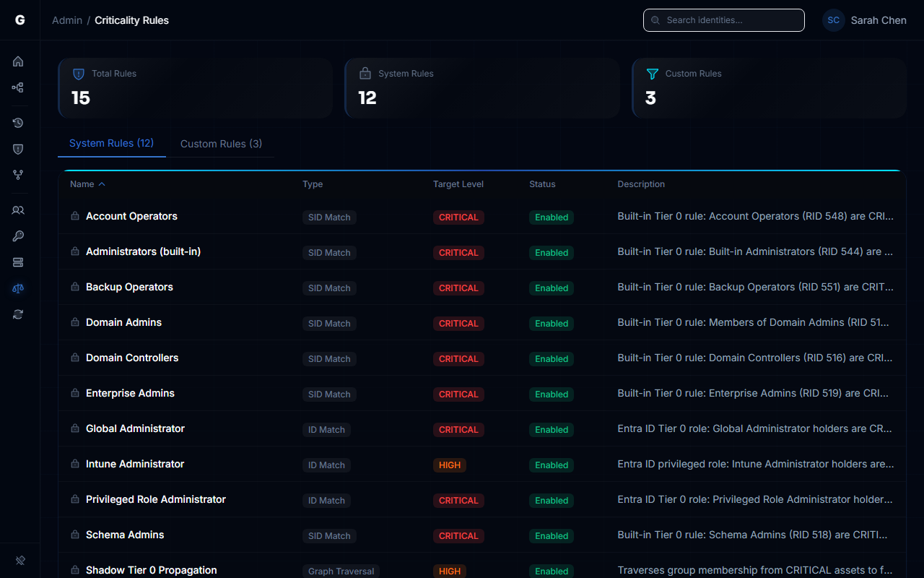Click the SC avatar for Sarah Chen
924x578 pixels.
coord(833,20)
